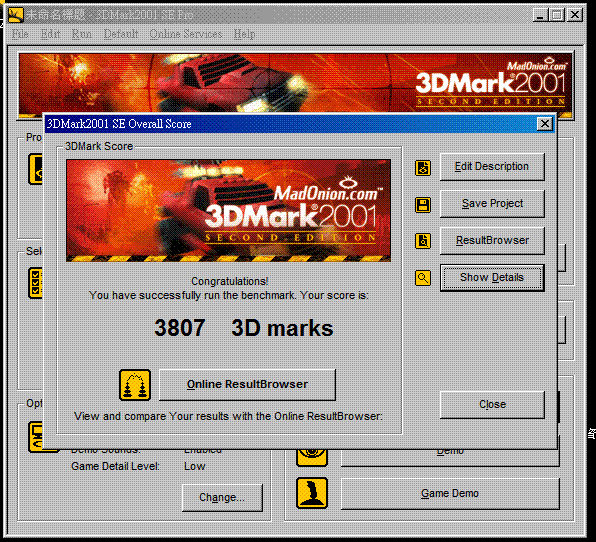Screen dimensions: 596x542
Task: Launch the Online ResultBrowser button
Action: click(x=247, y=384)
